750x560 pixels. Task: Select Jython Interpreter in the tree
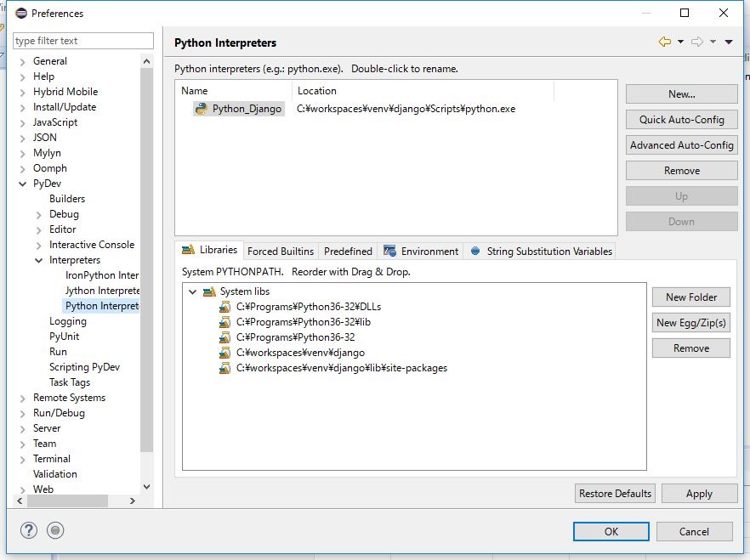[102, 291]
